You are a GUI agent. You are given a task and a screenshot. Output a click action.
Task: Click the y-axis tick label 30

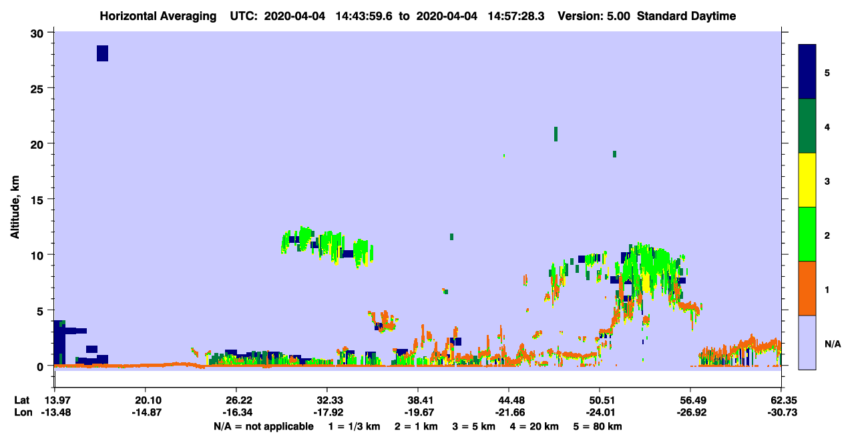[38, 33]
